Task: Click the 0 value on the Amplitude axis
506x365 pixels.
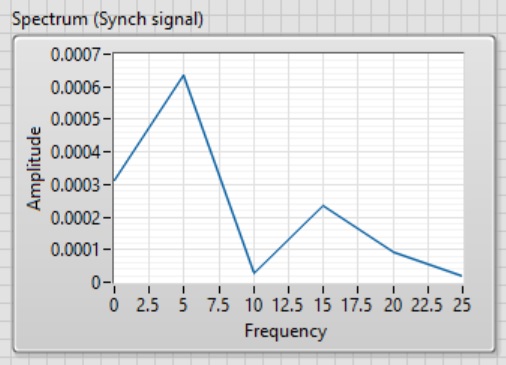Action: [x=96, y=282]
